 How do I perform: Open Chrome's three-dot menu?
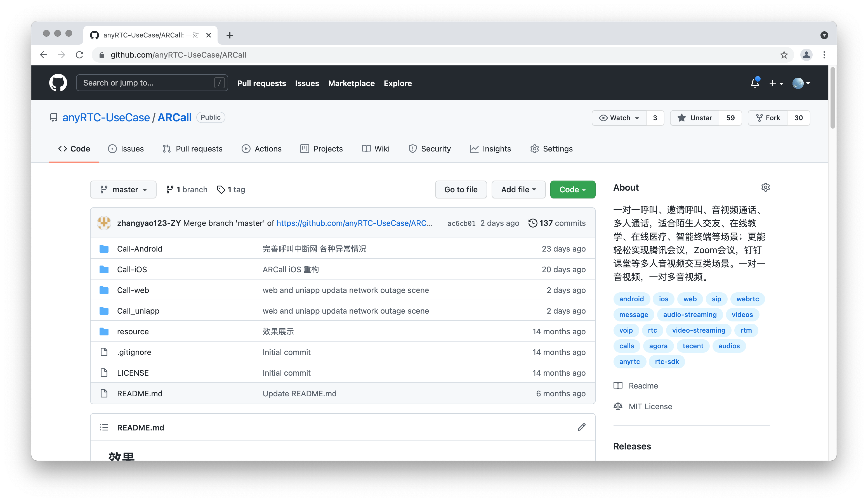(824, 55)
